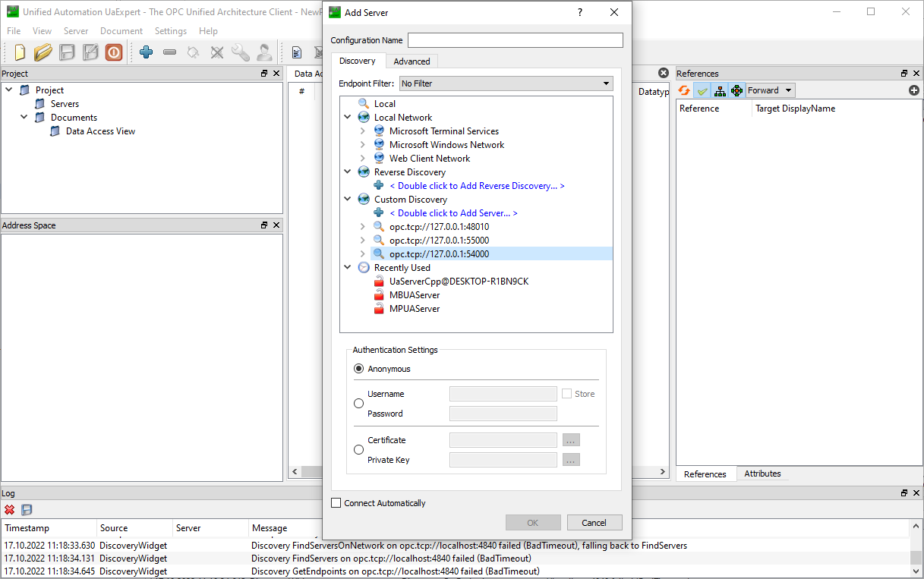
Task: Collapse the Custom Discovery node
Action: (348, 200)
